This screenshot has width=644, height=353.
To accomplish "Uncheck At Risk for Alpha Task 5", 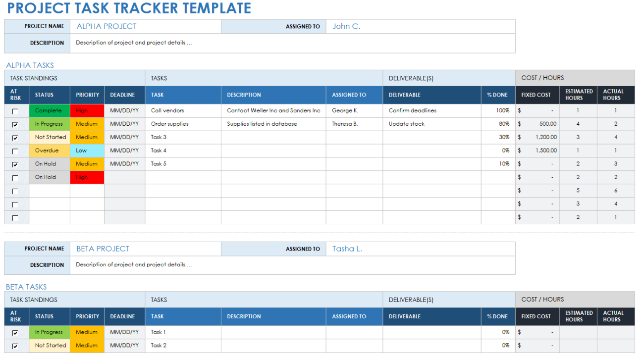I will click(15, 164).
